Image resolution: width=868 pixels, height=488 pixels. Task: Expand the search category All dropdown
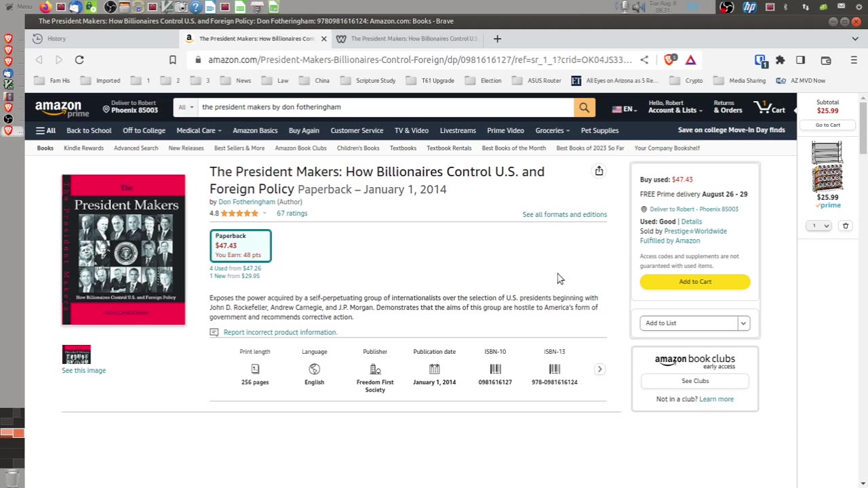pos(186,107)
